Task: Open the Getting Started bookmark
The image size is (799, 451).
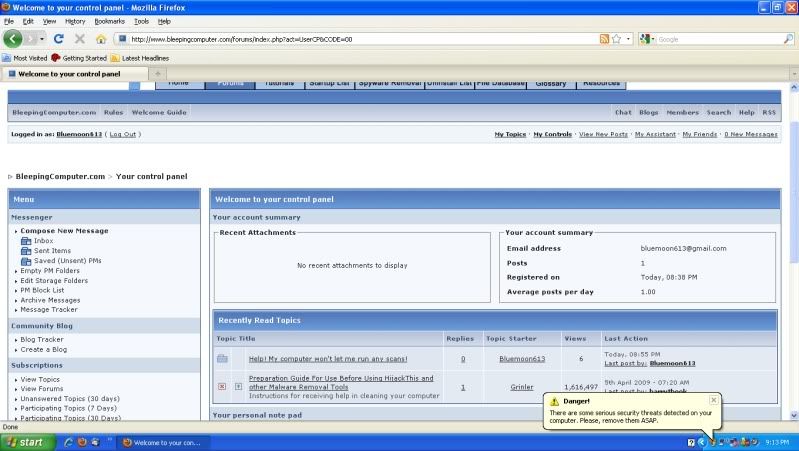Action: click(x=79, y=58)
